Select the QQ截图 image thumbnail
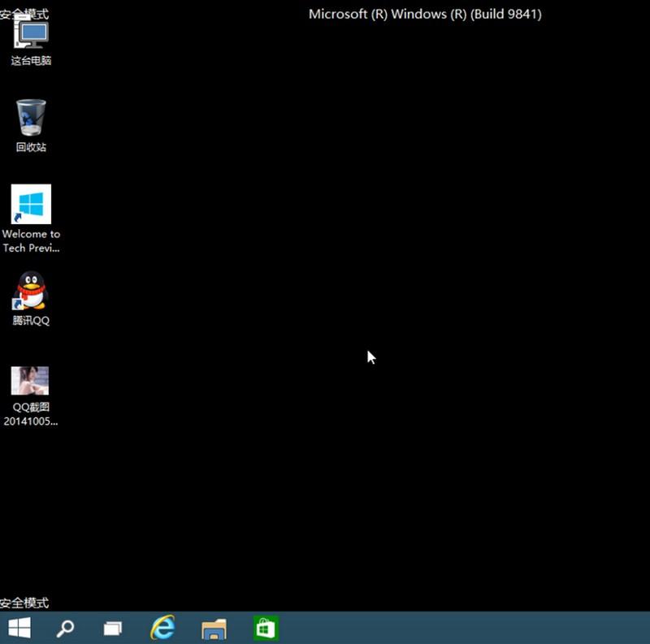The width and height of the screenshot is (650, 644). pyautogui.click(x=30, y=380)
